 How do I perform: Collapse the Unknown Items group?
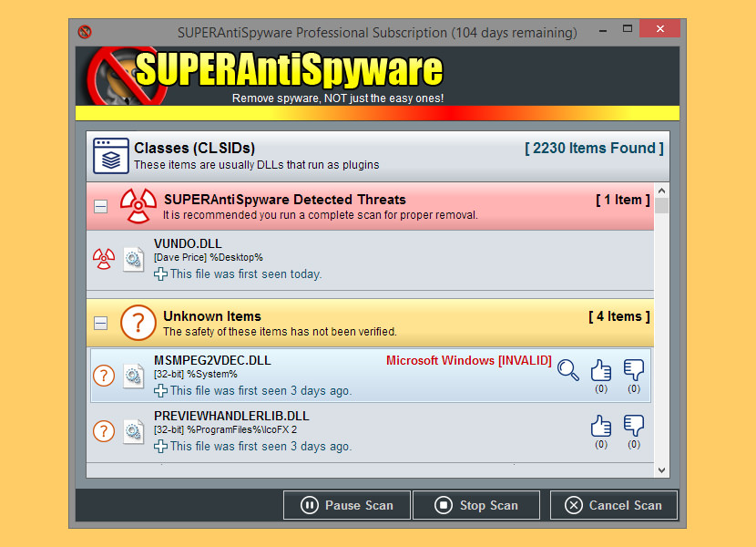[x=100, y=323]
